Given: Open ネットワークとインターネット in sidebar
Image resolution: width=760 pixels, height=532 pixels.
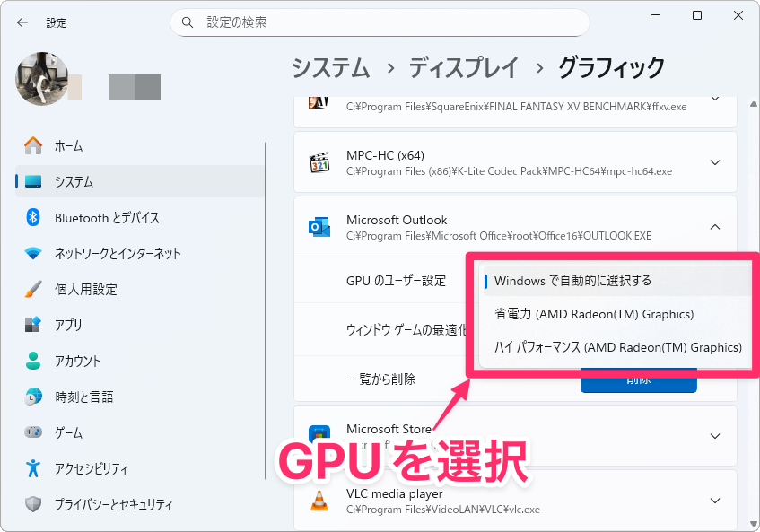Looking at the screenshot, I should pos(118,254).
